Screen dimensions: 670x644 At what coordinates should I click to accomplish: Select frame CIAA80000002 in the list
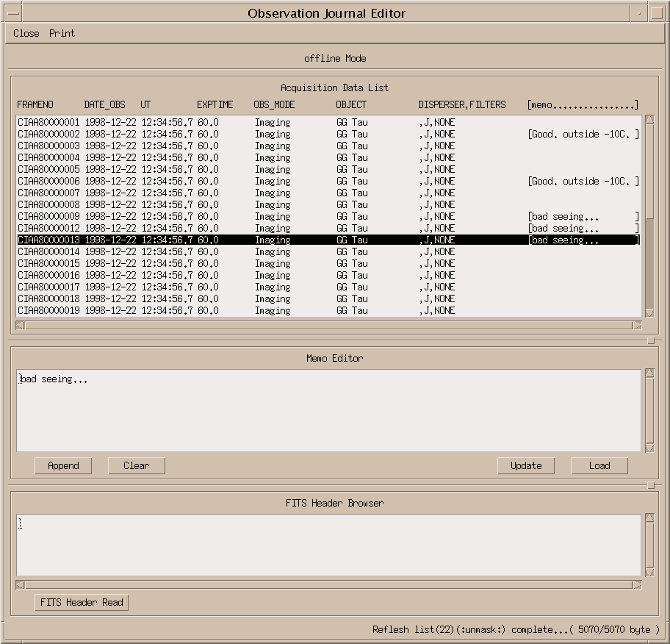click(x=48, y=135)
